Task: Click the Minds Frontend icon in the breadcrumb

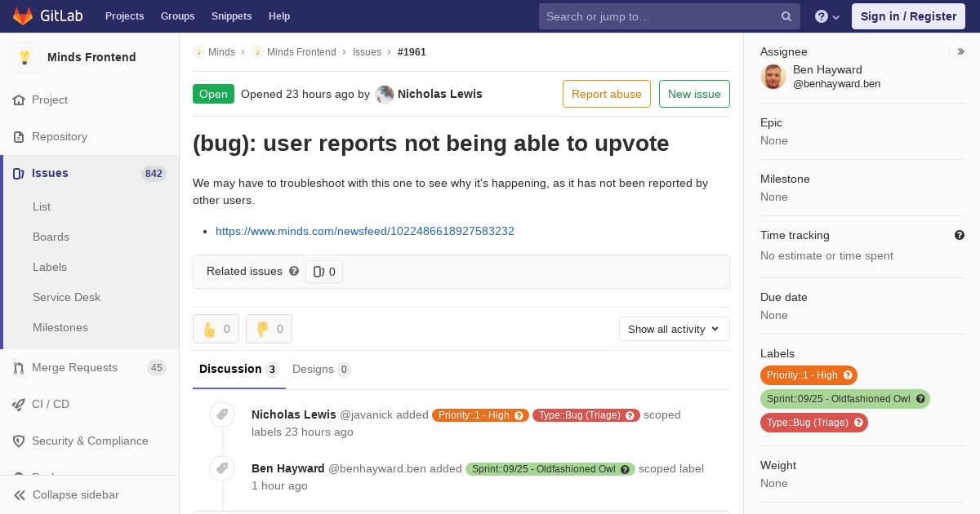Action: 257,52
